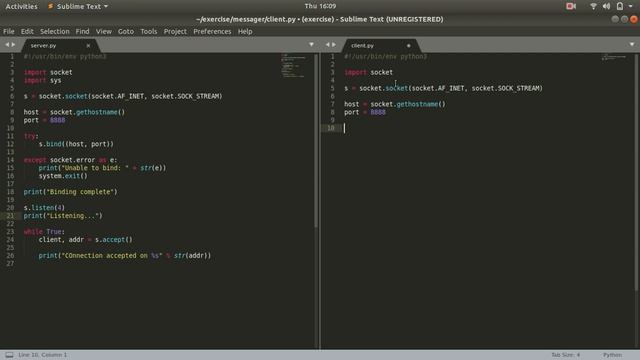Open the File menu
This screenshot has width=640, height=360.
point(9,31)
